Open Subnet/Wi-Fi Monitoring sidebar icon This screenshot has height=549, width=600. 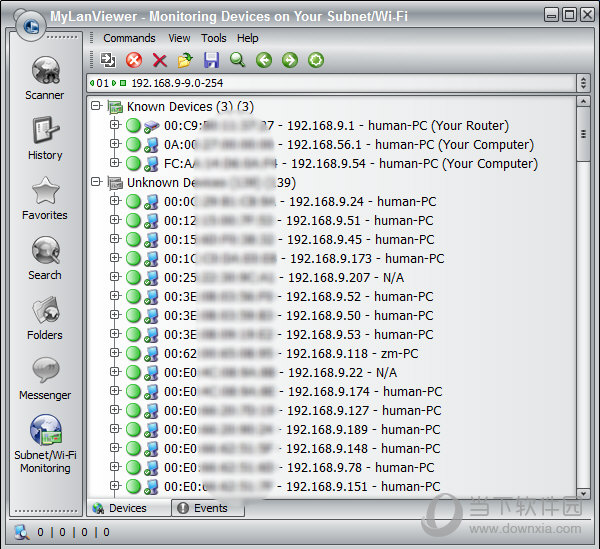[x=46, y=430]
